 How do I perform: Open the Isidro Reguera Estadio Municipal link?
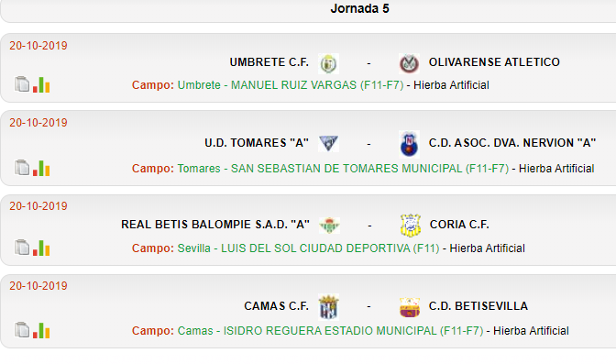(330, 331)
